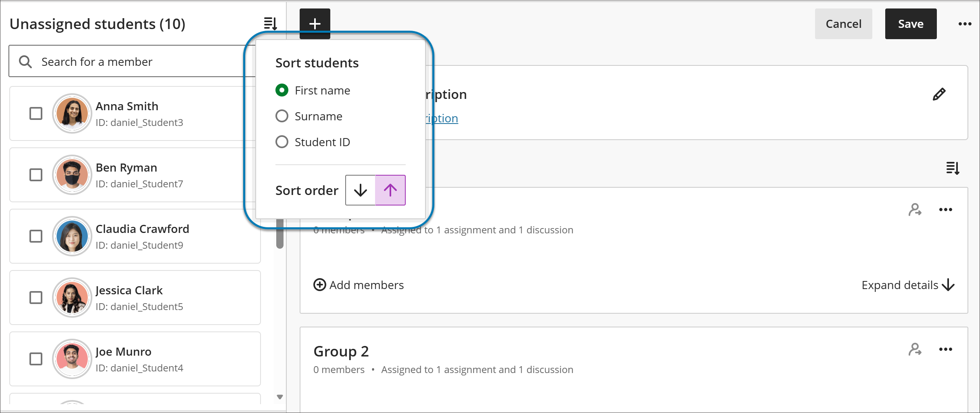Open the ellipsis menu for Group 1

click(946, 209)
